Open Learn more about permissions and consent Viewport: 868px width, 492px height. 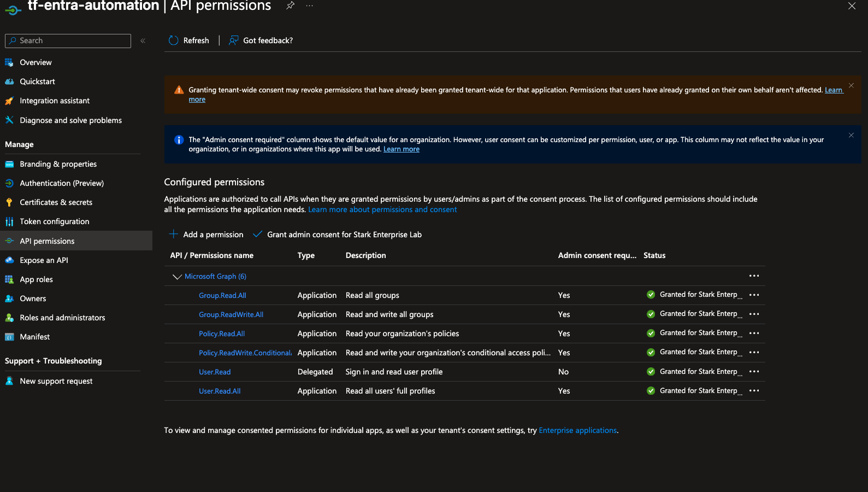[382, 209]
